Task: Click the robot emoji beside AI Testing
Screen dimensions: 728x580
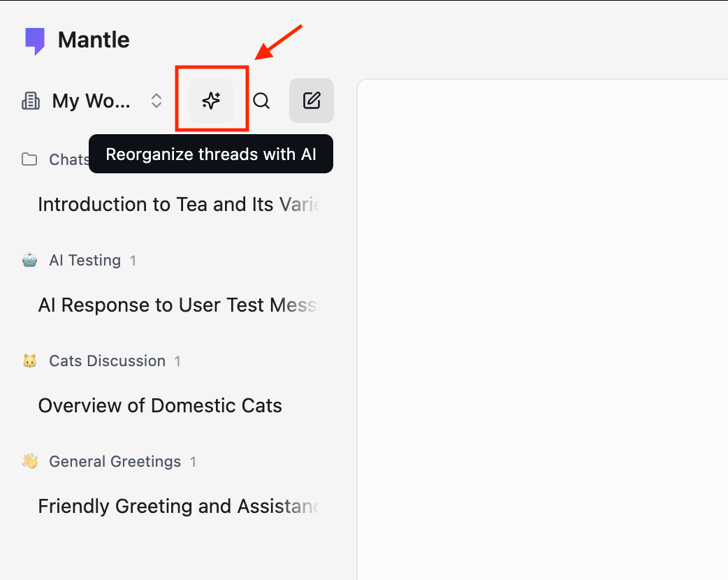Action: 30,260
